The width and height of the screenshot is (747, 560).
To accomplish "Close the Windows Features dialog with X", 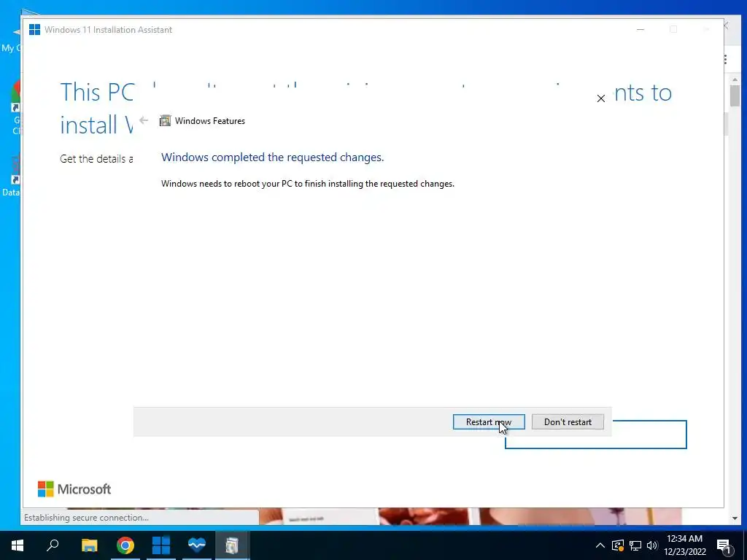I will coord(601,98).
